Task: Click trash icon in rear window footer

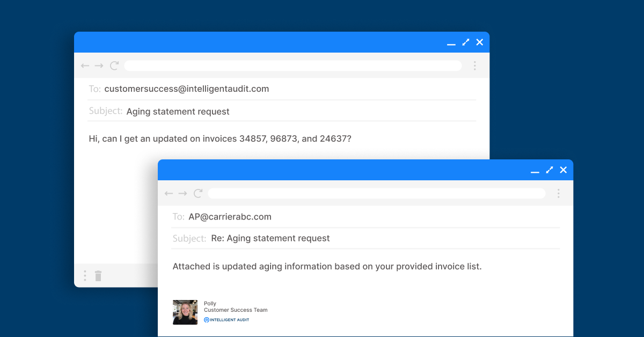Action: pos(98,276)
